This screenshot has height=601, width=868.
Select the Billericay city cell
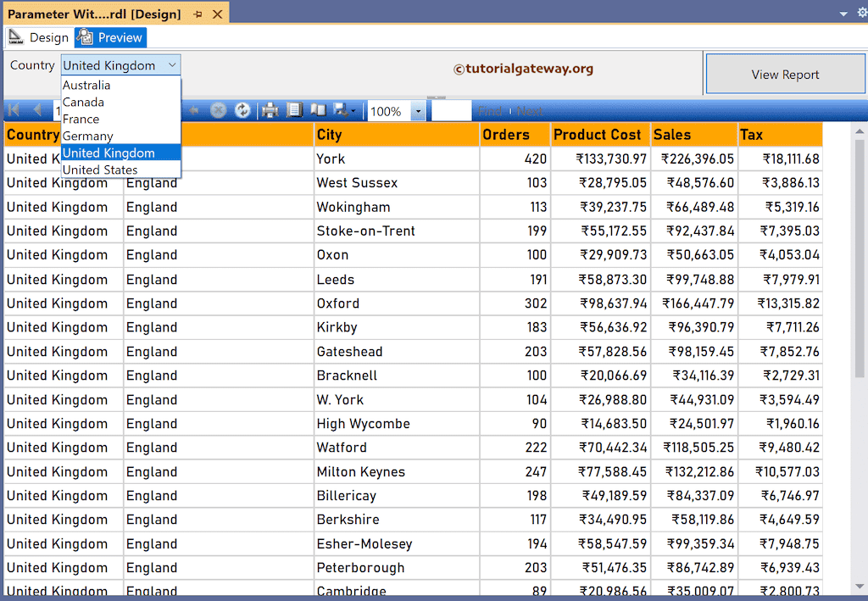397,495
